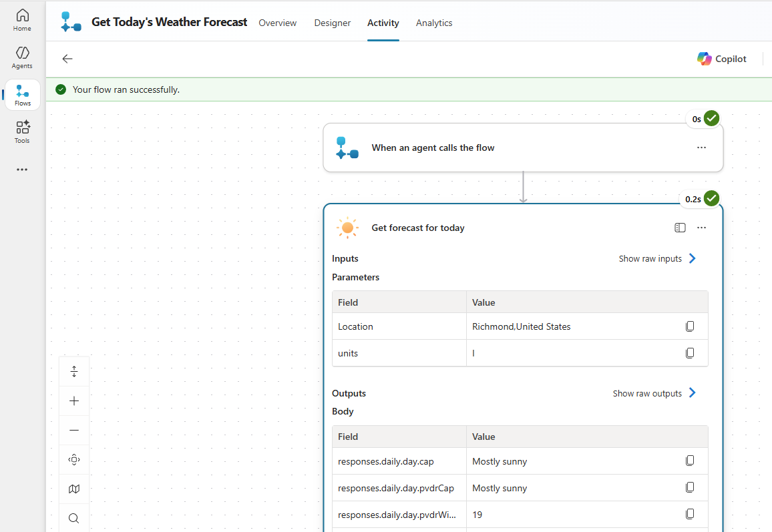
Task: Switch to the Overview tab
Action: [x=278, y=23]
